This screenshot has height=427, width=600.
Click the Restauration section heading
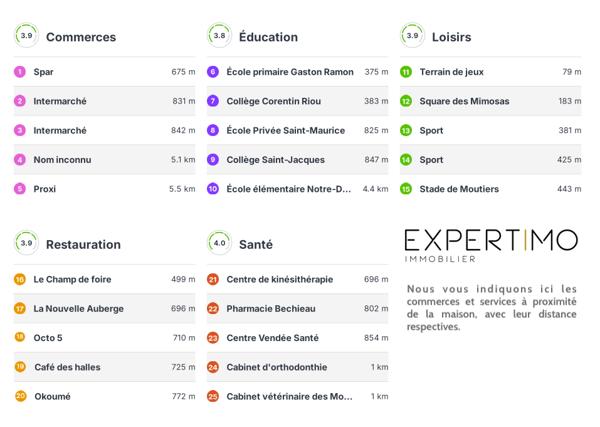point(83,244)
